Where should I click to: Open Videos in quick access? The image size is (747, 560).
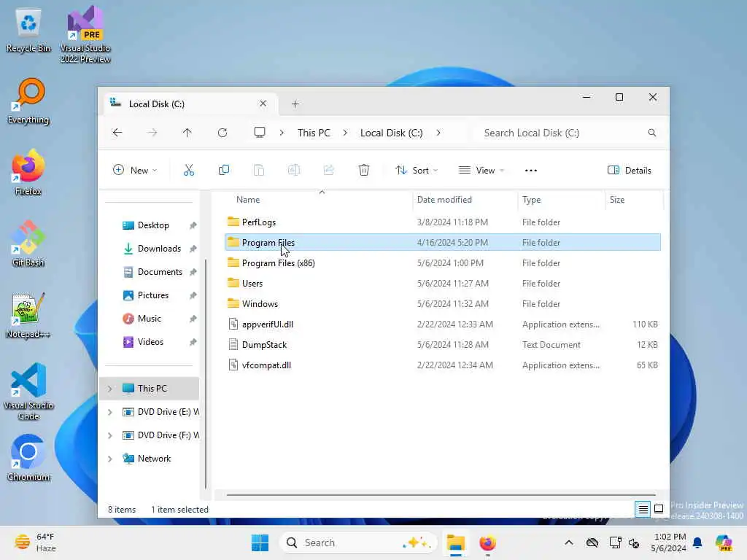click(152, 342)
